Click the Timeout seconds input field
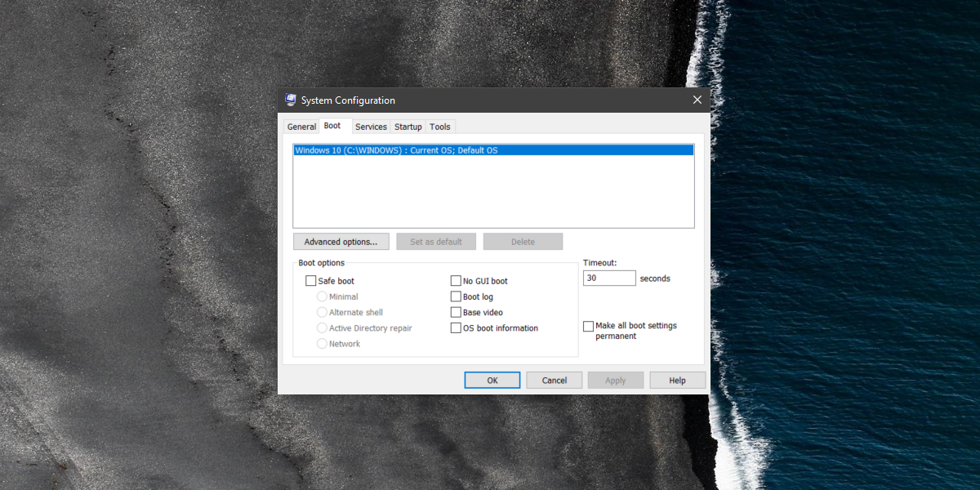Viewport: 980px width, 490px height. tap(609, 278)
